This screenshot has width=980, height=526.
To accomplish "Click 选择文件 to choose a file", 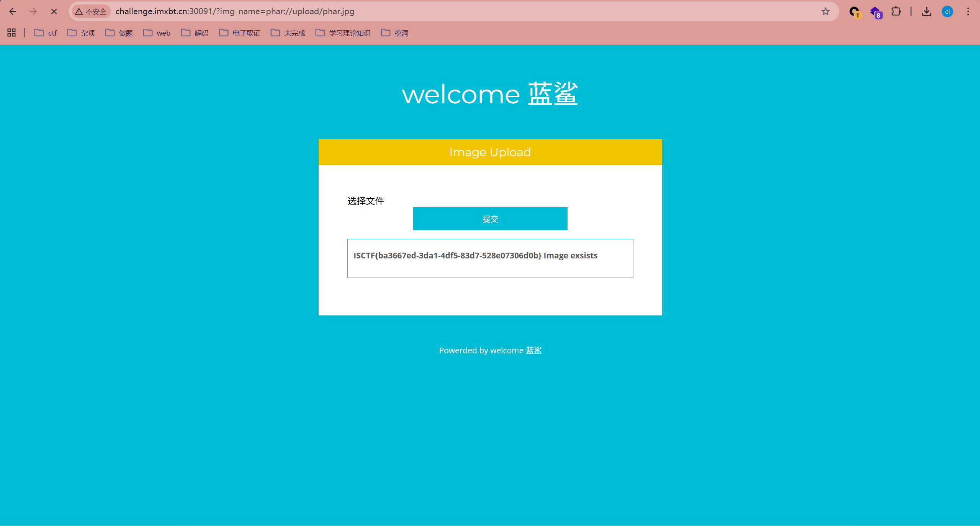I will coord(365,201).
